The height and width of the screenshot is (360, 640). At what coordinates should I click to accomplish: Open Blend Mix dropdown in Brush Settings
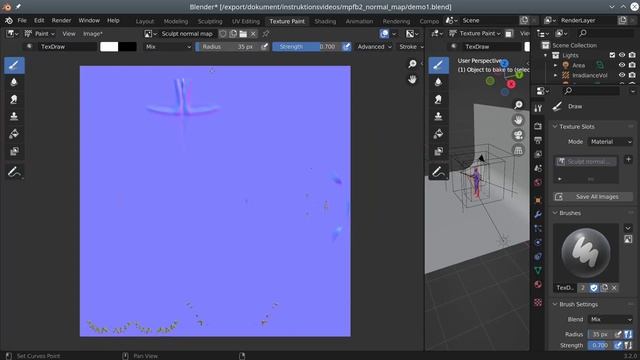[x=611, y=319]
